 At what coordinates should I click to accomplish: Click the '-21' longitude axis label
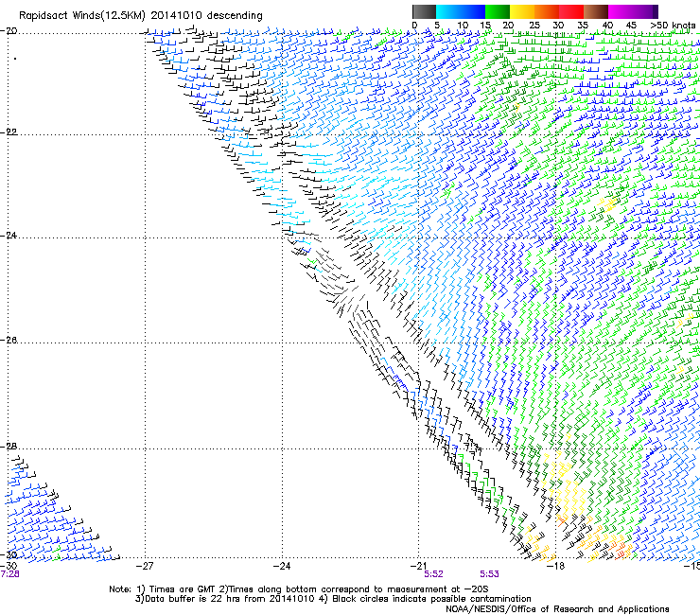[418, 566]
